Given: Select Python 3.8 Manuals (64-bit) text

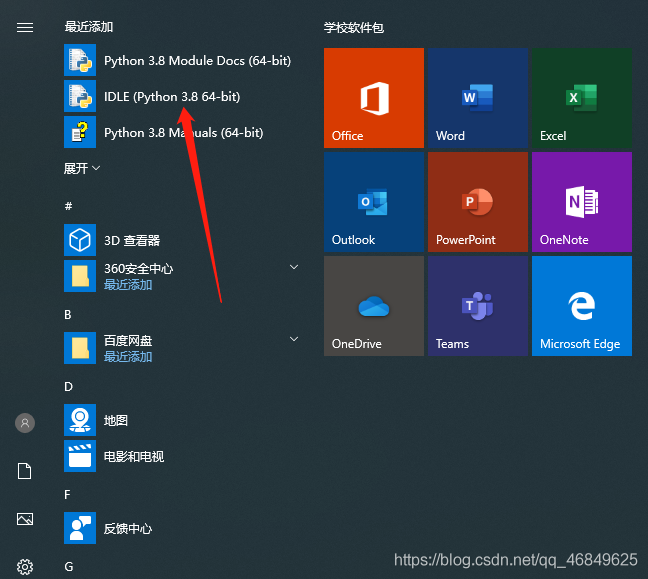Looking at the screenshot, I should pos(183,133).
